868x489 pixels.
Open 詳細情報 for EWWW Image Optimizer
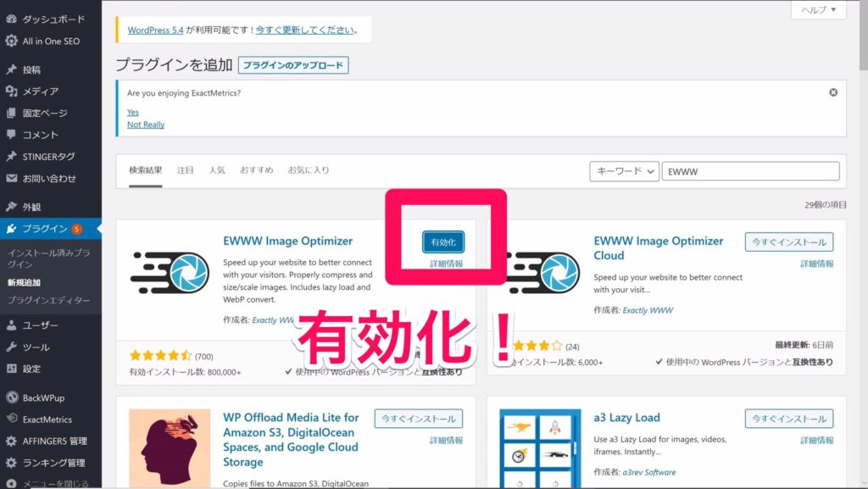[x=446, y=264]
